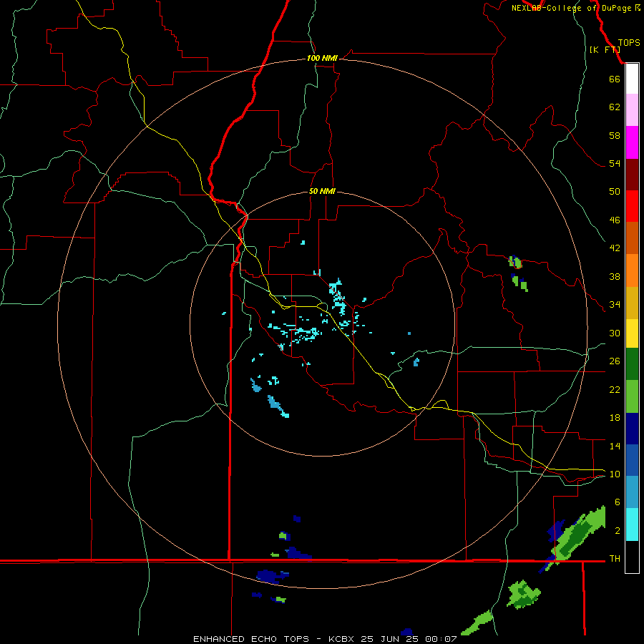Click the 66 value on the scale

click(615, 79)
